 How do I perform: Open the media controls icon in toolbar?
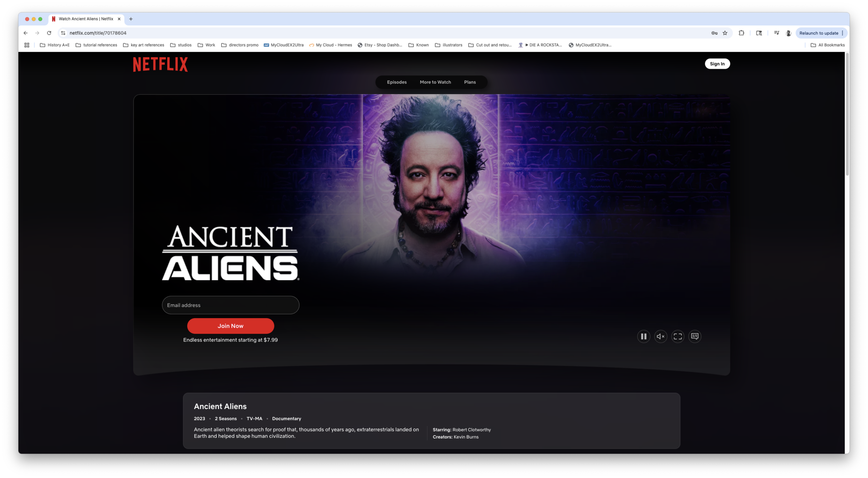(x=776, y=33)
